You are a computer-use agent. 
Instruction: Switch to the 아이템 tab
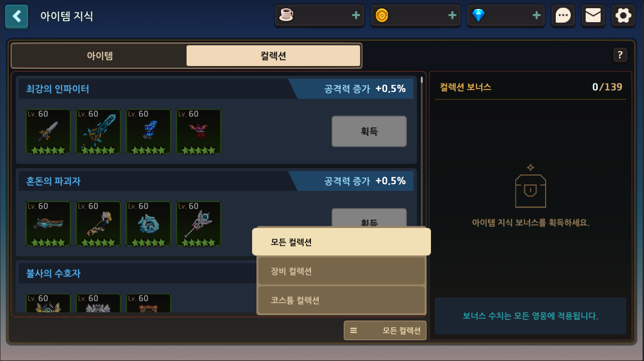click(x=100, y=56)
